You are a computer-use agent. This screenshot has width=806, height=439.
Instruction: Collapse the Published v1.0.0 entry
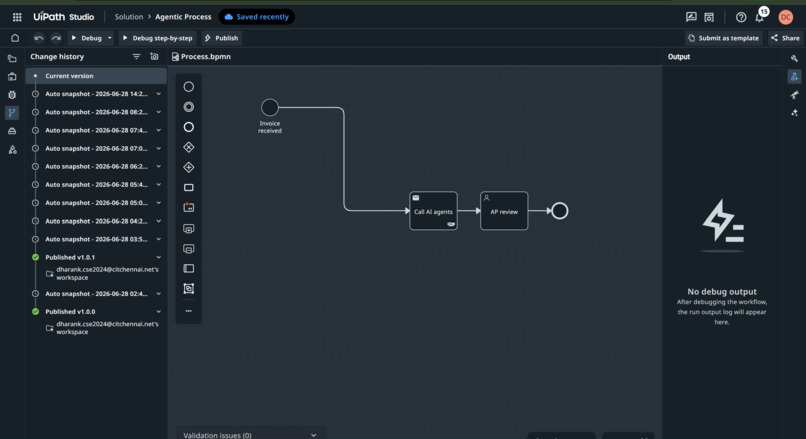point(158,312)
